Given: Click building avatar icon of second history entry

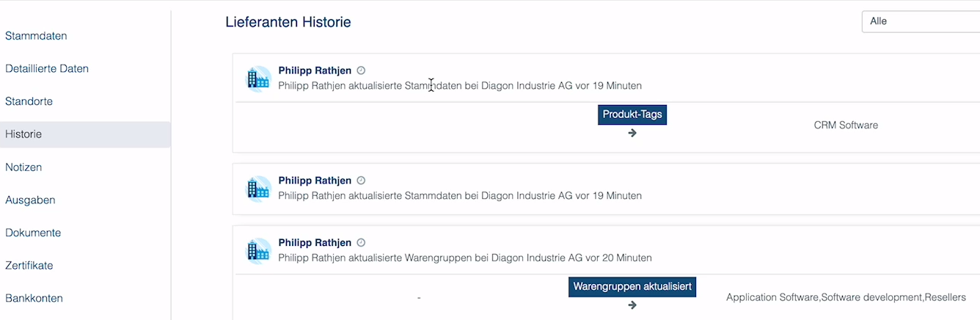Looking at the screenshot, I should click(258, 189).
